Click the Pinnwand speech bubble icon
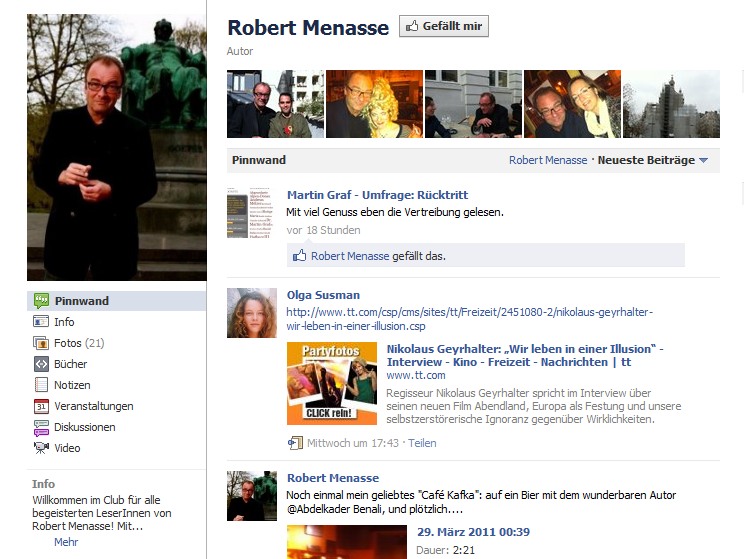The height and width of the screenshot is (559, 744). coord(41,301)
